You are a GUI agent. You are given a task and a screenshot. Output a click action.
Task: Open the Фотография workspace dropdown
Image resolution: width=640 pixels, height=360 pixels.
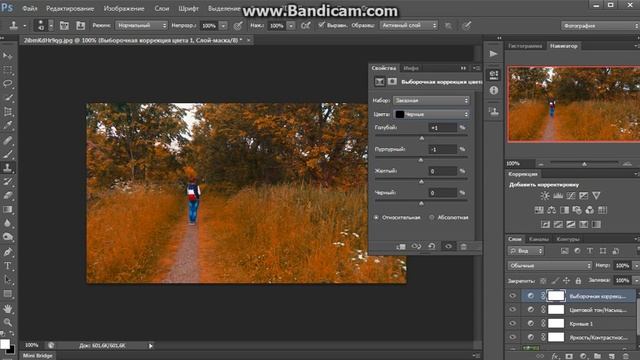coord(600,26)
